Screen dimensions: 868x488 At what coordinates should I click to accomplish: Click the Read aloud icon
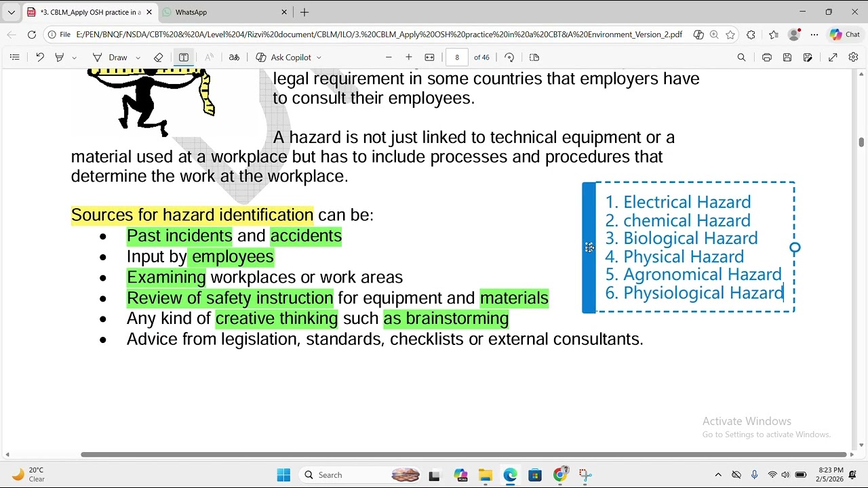(210, 58)
